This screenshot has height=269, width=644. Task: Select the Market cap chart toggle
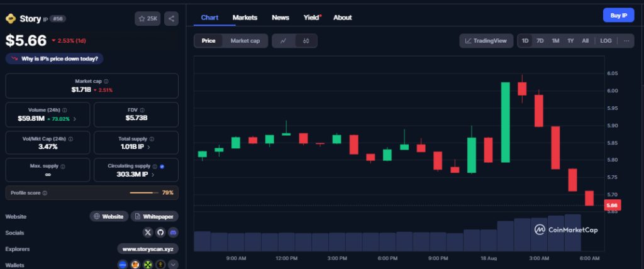pyautogui.click(x=245, y=41)
